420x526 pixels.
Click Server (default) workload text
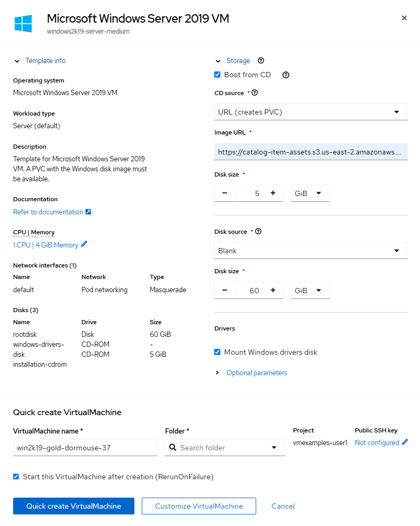point(37,126)
